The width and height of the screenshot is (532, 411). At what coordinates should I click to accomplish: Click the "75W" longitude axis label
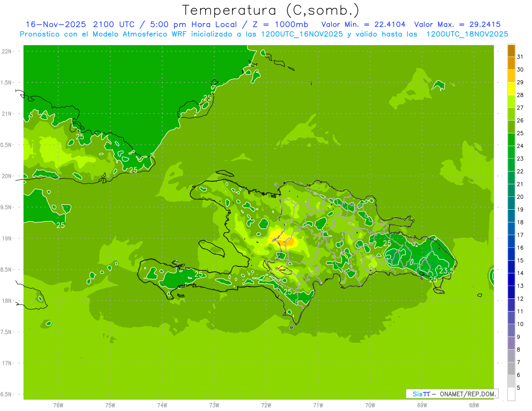(x=110, y=405)
